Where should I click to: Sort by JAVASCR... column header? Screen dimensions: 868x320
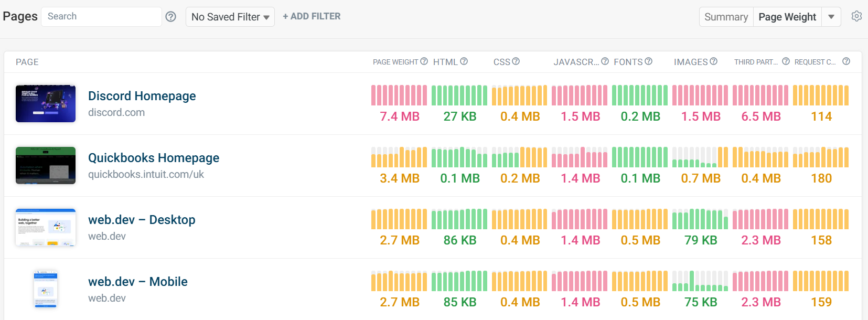(x=576, y=62)
